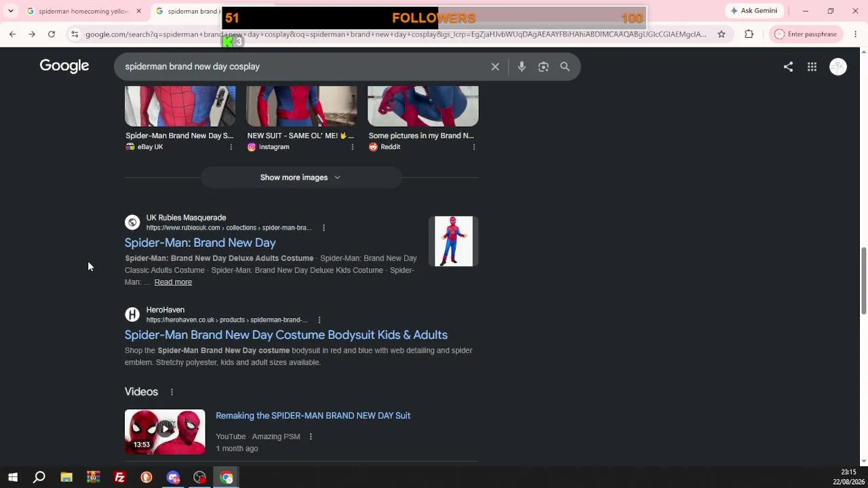Open Spider-Man Brand New Day Costume Bodysuit link
868x488 pixels.
[286, 335]
